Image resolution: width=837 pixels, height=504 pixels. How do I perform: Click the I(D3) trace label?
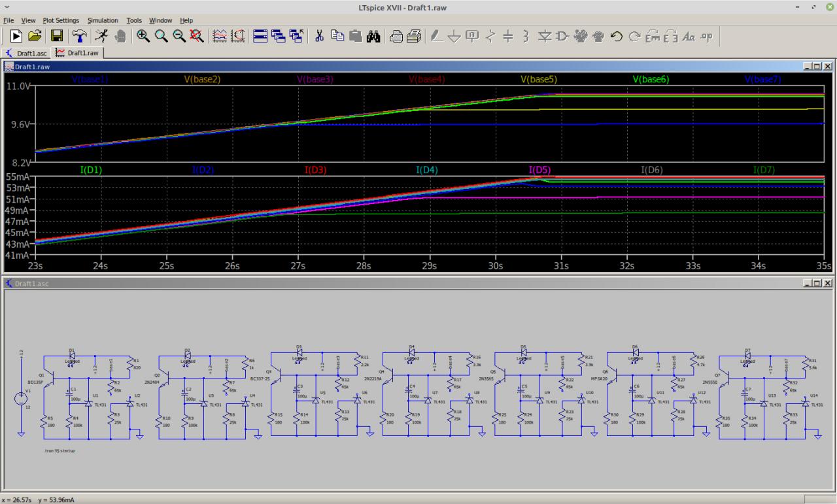315,170
